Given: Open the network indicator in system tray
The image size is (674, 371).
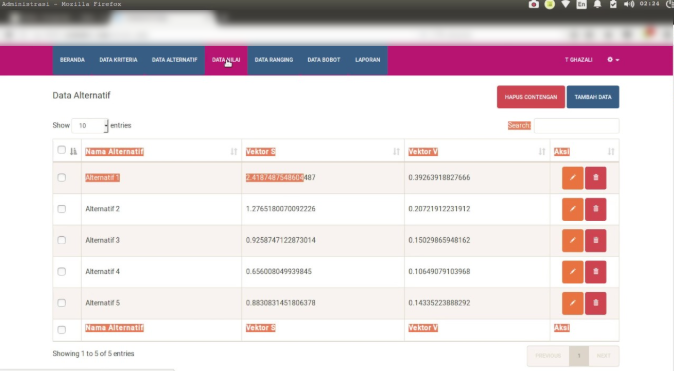Looking at the screenshot, I should click(565, 4).
